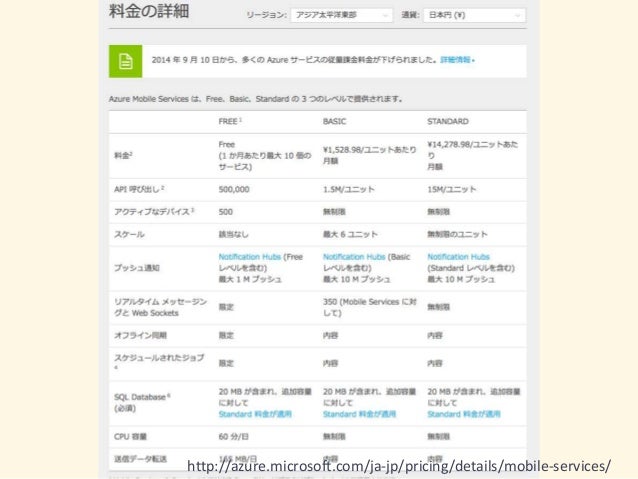638x479 pixels.
Task: Open Notification Hubs link in STANDARD column
Action: (458, 257)
